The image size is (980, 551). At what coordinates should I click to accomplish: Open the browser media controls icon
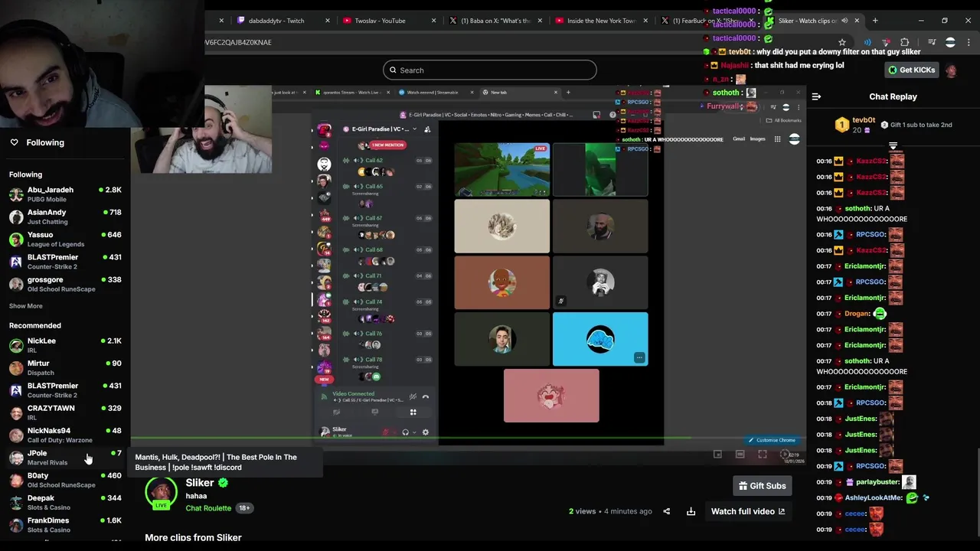pos(932,43)
